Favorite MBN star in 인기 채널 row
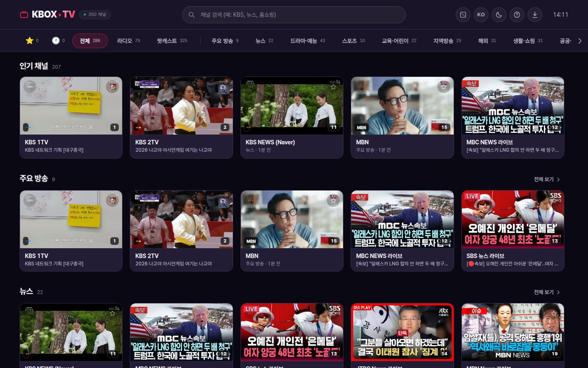Viewport: 588px width, 368px height. coord(444,86)
